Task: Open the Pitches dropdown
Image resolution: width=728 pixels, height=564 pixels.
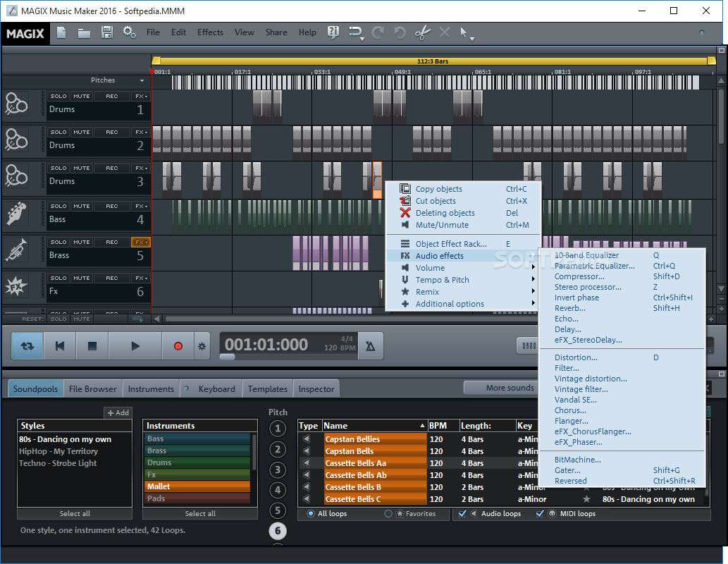Action: (142, 80)
